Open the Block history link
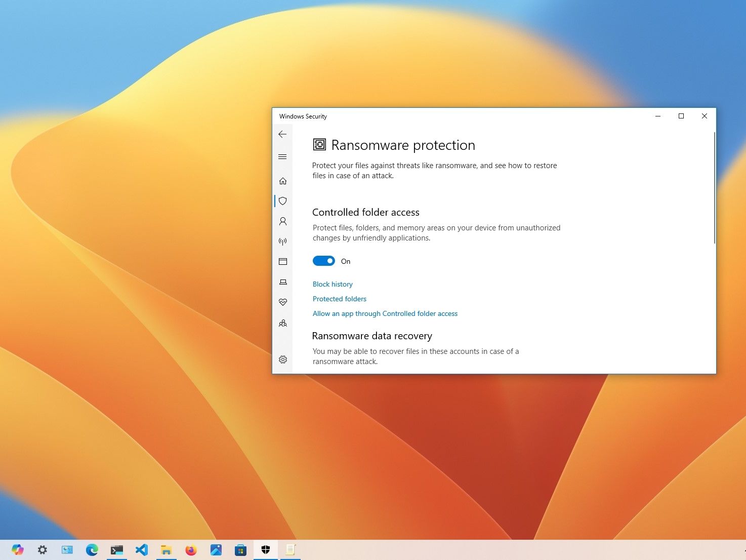This screenshot has width=746, height=560. [x=333, y=284]
